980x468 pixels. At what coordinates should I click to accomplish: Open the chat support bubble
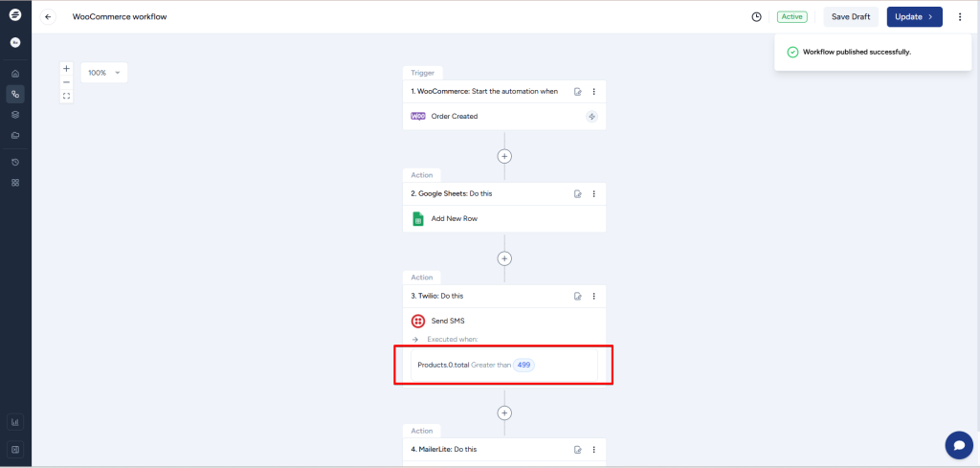[958, 445]
